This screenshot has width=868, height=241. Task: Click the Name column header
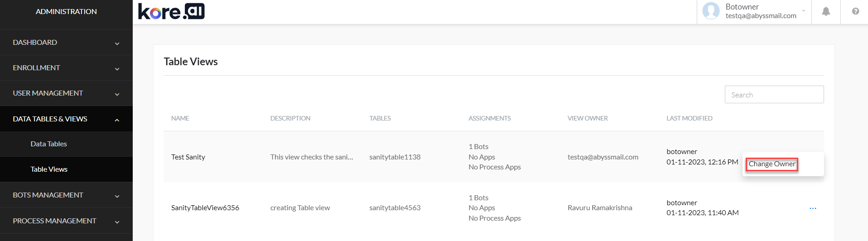(180, 118)
